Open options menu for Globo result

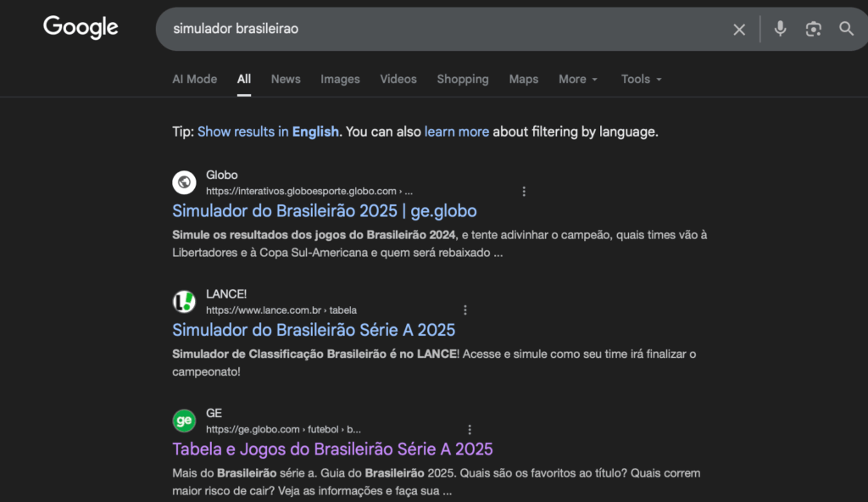(x=524, y=192)
